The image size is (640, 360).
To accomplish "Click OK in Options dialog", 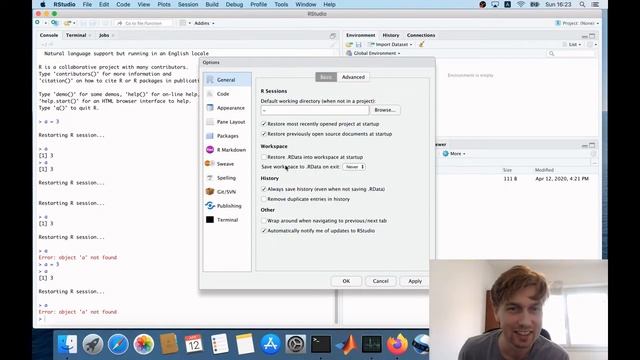I will [x=346, y=281].
